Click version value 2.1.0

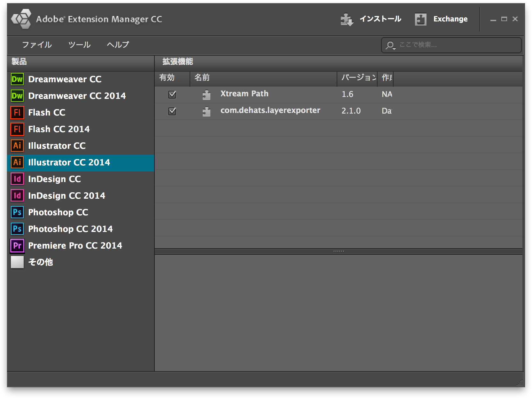(x=351, y=111)
